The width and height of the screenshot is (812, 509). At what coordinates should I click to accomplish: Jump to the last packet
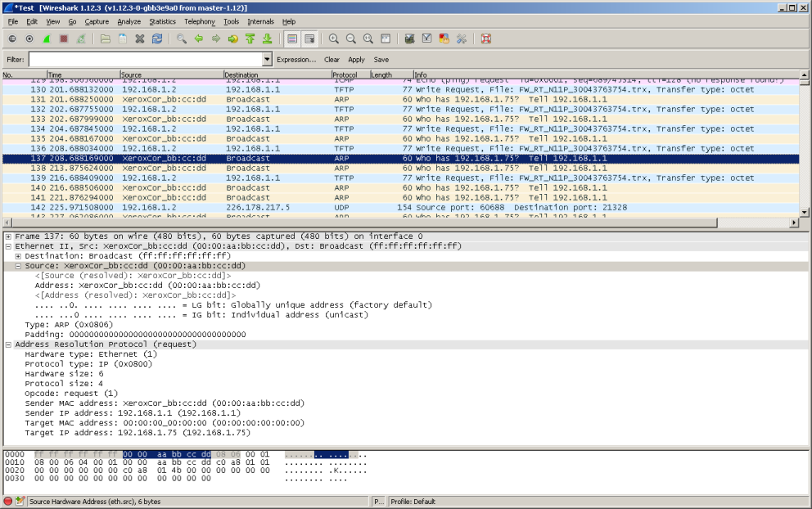(267, 38)
